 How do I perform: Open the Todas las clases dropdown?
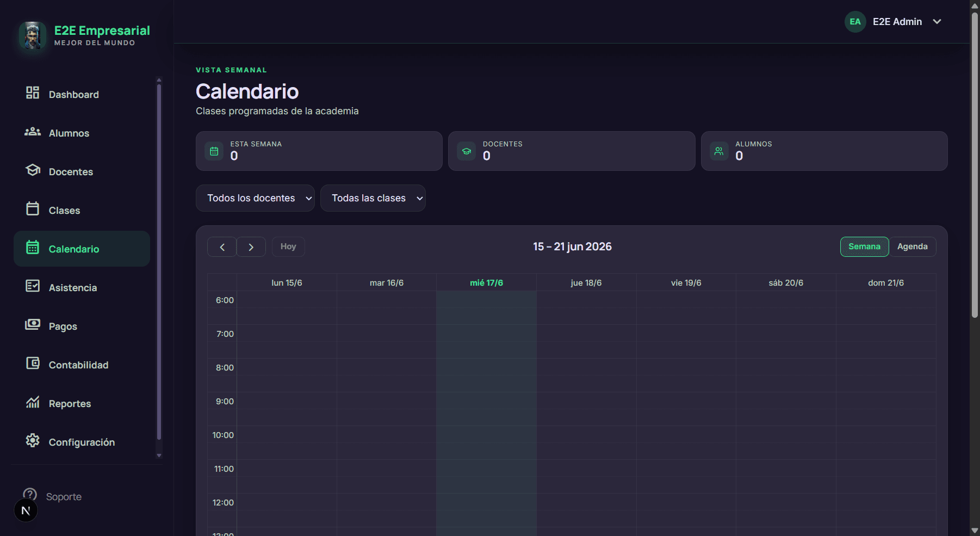(x=373, y=198)
